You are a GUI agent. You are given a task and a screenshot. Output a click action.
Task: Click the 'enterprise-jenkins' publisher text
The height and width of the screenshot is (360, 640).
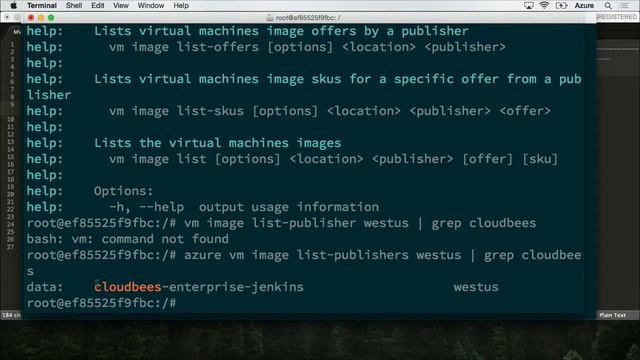coord(236,287)
